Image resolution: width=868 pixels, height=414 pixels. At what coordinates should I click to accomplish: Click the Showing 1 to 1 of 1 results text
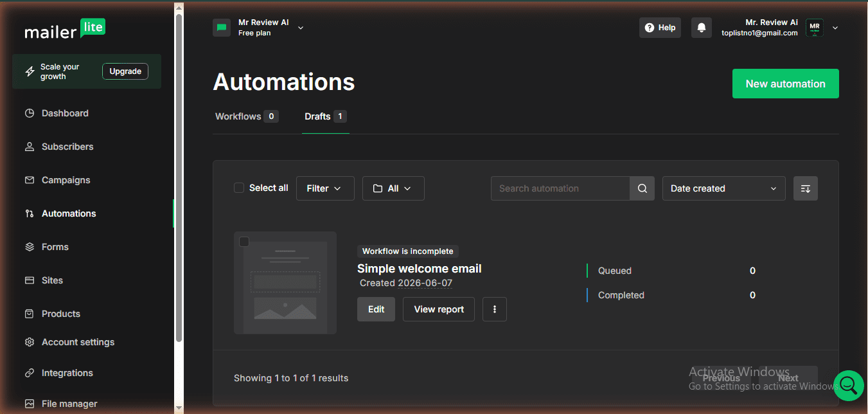(291, 378)
